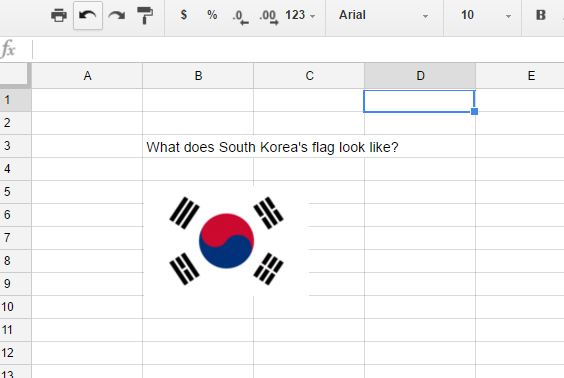564x378 pixels.
Task: Select row 1 header
Action: pos(15,100)
